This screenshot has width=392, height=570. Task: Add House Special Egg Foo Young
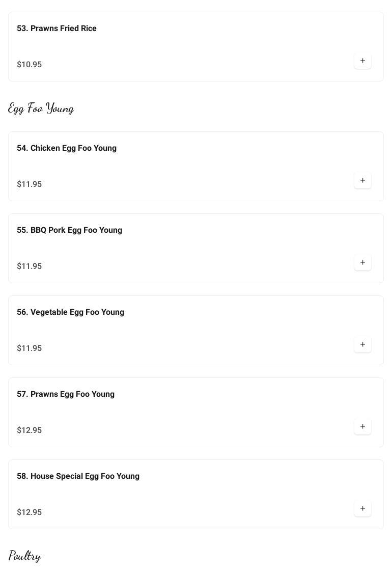pos(362,509)
